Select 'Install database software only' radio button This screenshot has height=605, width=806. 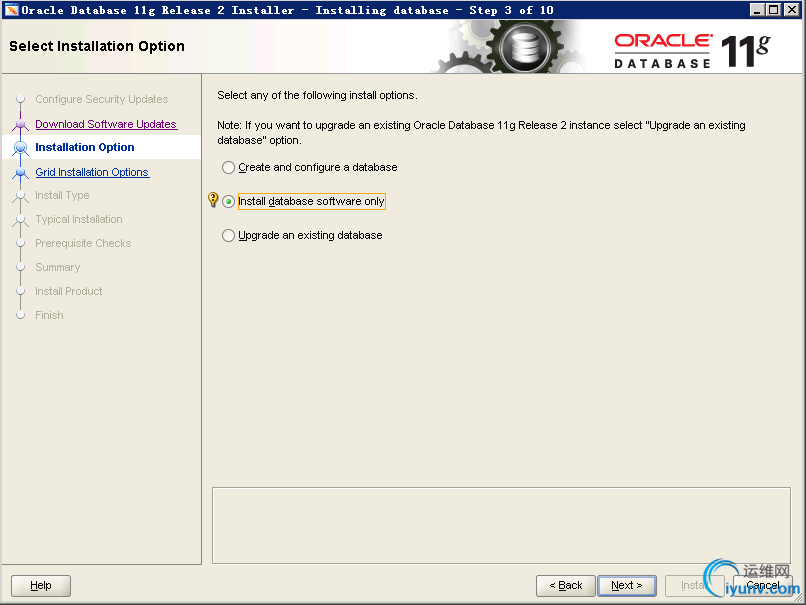tap(228, 201)
